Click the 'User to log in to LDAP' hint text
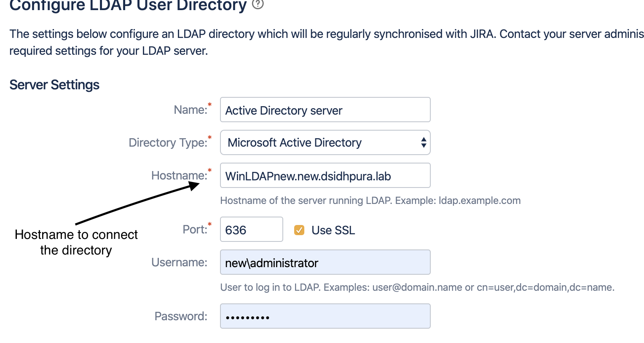Viewport: 644px width, 343px height. pyautogui.click(x=417, y=287)
